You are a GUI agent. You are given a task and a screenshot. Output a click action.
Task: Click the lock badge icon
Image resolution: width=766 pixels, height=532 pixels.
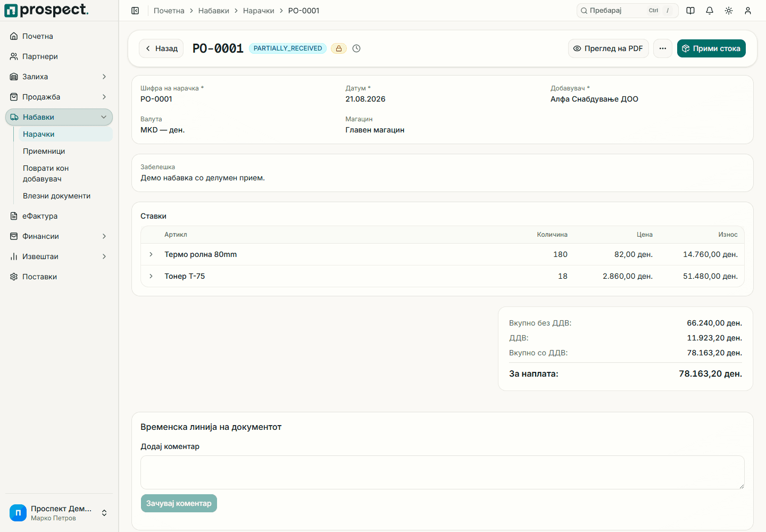339,48
